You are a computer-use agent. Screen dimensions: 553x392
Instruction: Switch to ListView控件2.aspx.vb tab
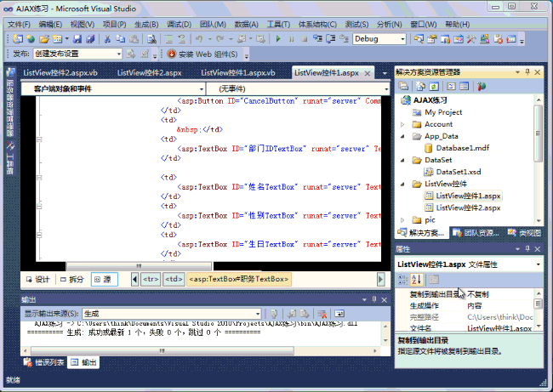point(60,73)
